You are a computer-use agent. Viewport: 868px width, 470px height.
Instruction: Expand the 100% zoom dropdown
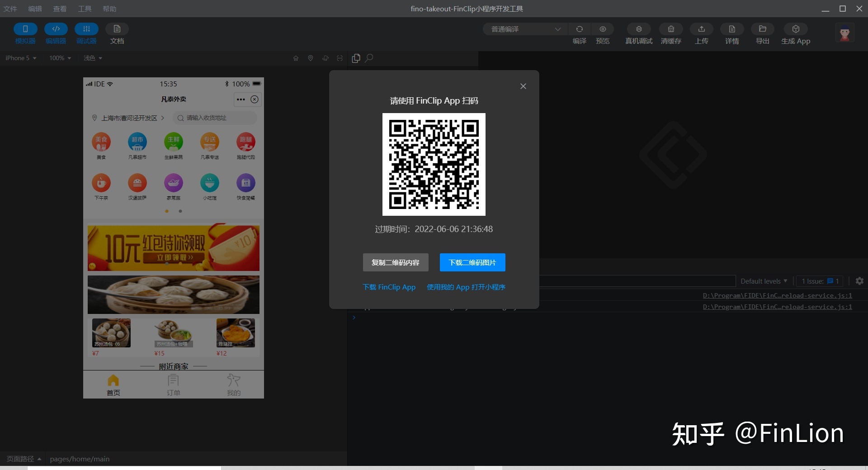60,58
